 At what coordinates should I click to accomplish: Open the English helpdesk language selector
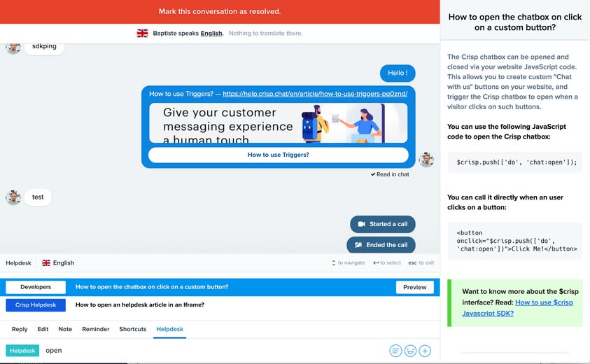click(58, 263)
